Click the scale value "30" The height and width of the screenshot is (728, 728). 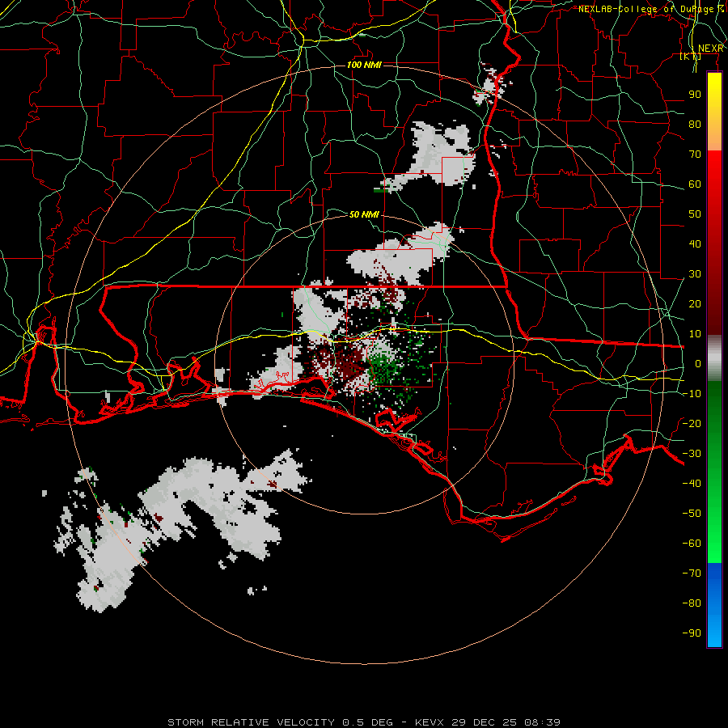695,274
